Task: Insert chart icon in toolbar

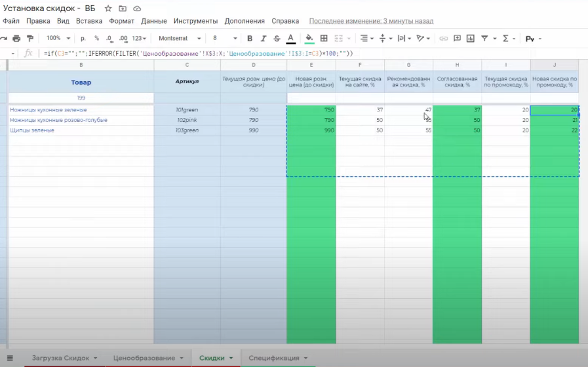Action: pos(471,38)
